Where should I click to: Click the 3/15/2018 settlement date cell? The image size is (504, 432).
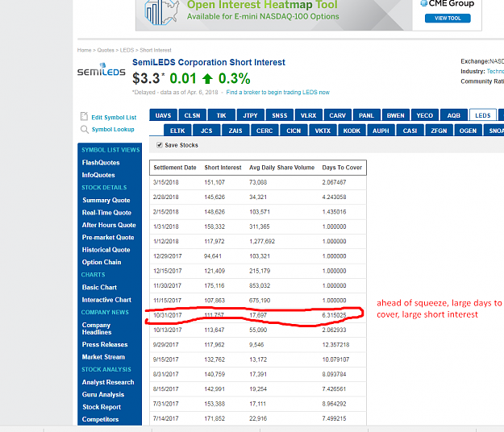pos(166,182)
